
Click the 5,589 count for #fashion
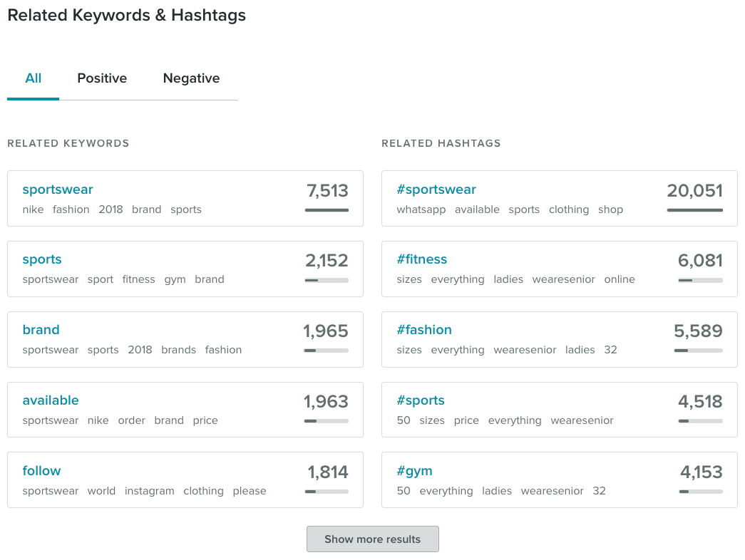tap(698, 331)
